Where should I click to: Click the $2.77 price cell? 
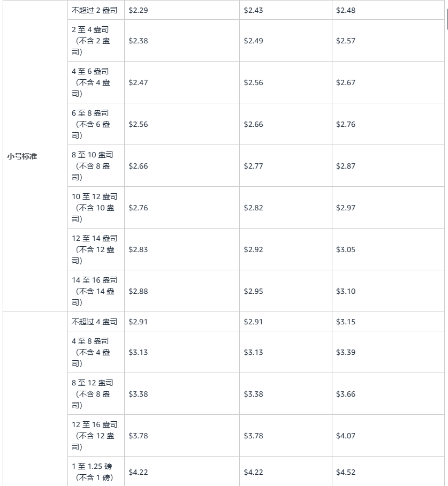click(253, 166)
